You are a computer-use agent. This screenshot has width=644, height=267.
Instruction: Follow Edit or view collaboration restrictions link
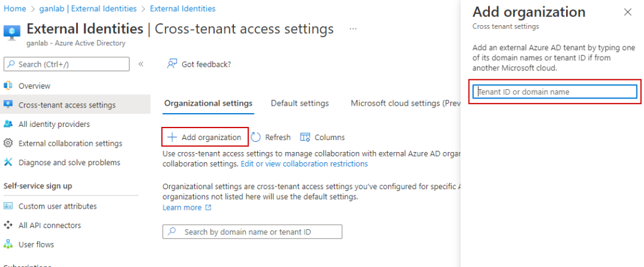304,163
